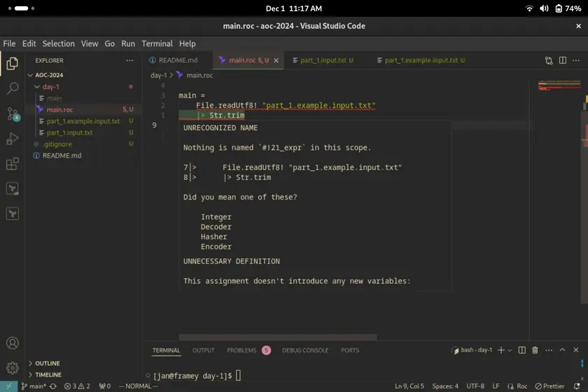588x392 pixels.
Task: Click the minimap code overview
Action: click(559, 85)
